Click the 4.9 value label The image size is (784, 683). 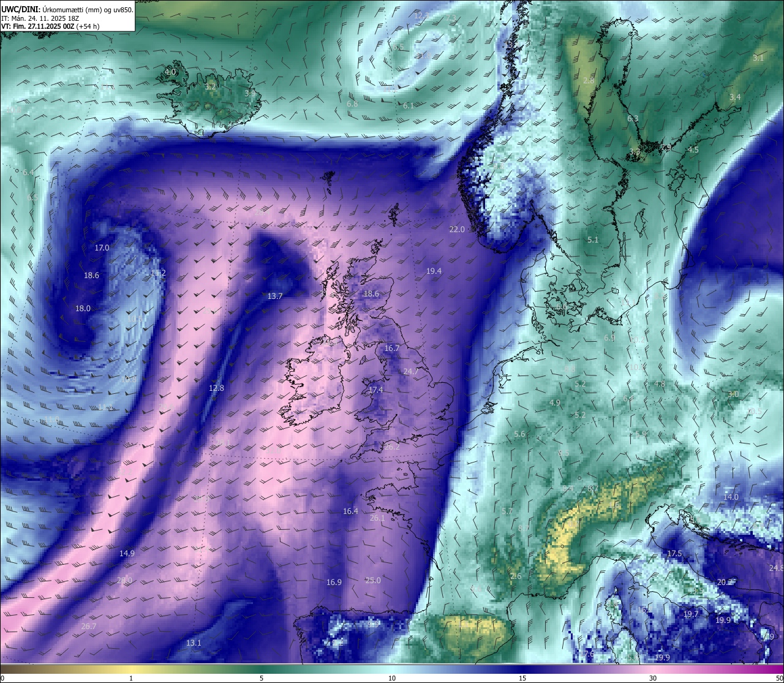click(555, 402)
